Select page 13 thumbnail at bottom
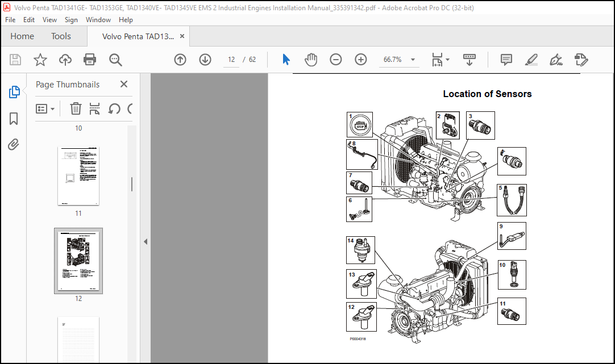This screenshot has width=615, height=364. pos(78,340)
